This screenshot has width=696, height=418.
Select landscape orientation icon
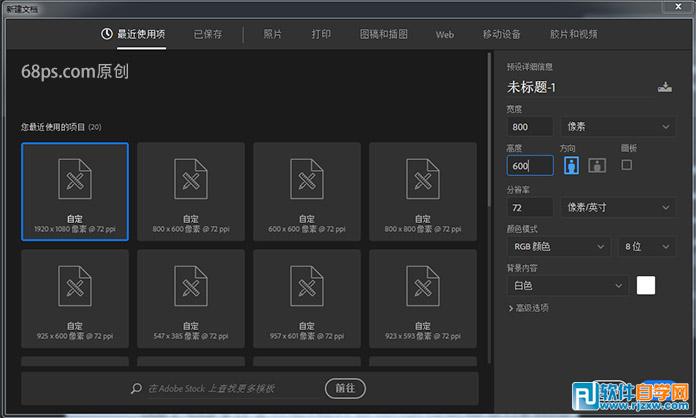point(597,166)
